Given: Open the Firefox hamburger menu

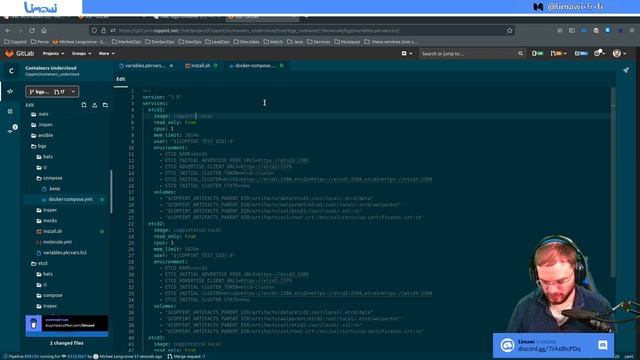Looking at the screenshot, I should click(x=632, y=30).
